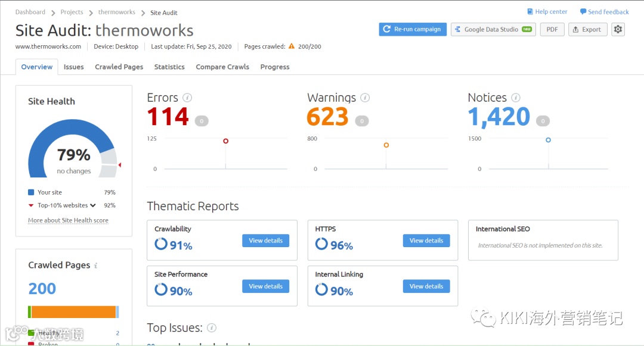Open the Help center link
Image resolution: width=644 pixels, height=346 pixels.
pos(551,11)
